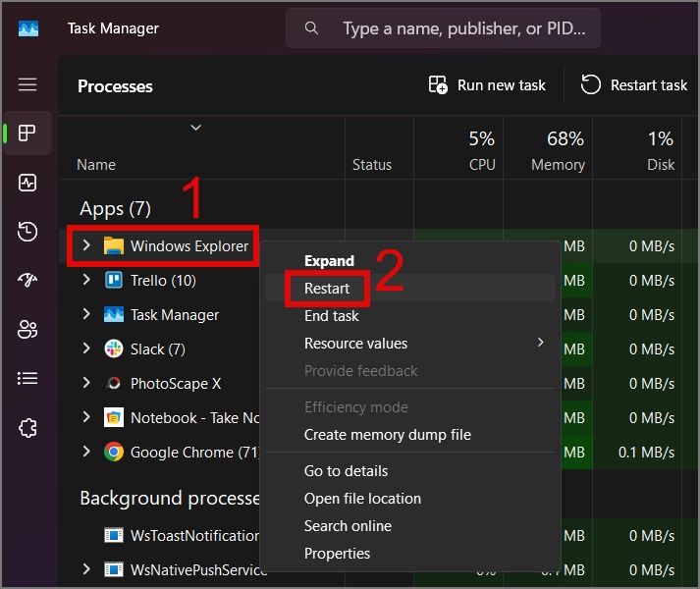Click the search magnifier icon
The image size is (700, 589).
(311, 28)
